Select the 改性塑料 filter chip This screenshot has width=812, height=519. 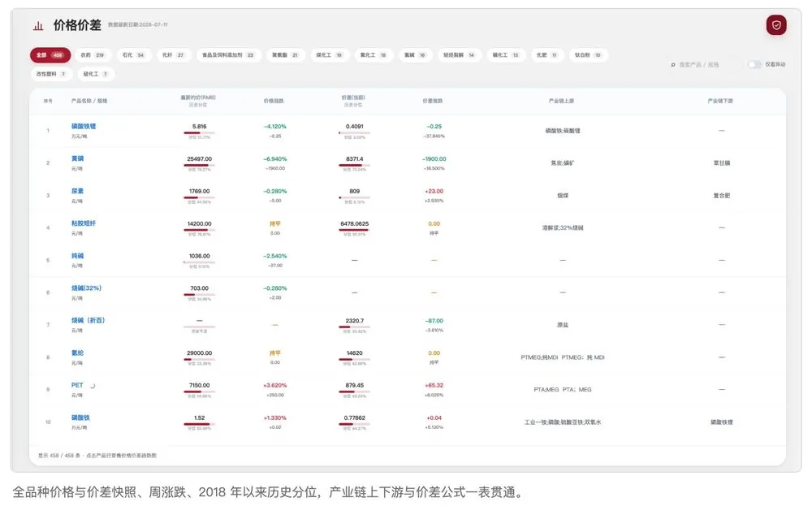tap(50, 74)
